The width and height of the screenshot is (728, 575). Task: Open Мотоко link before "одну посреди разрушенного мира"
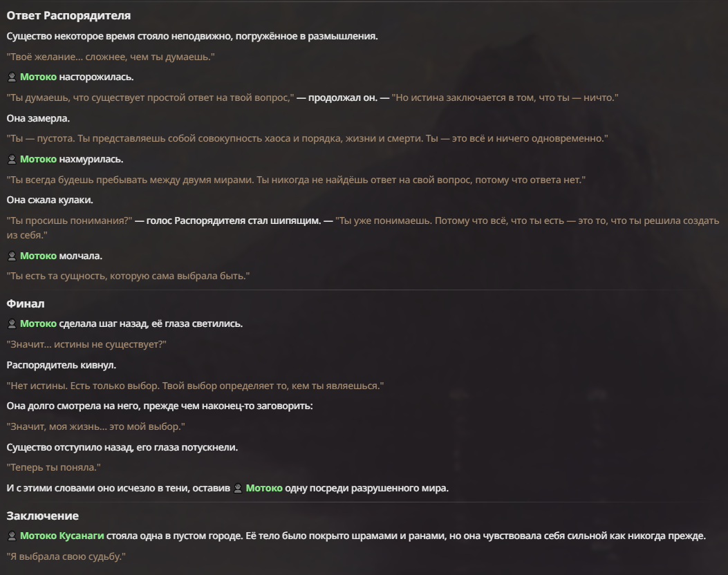pos(263,488)
